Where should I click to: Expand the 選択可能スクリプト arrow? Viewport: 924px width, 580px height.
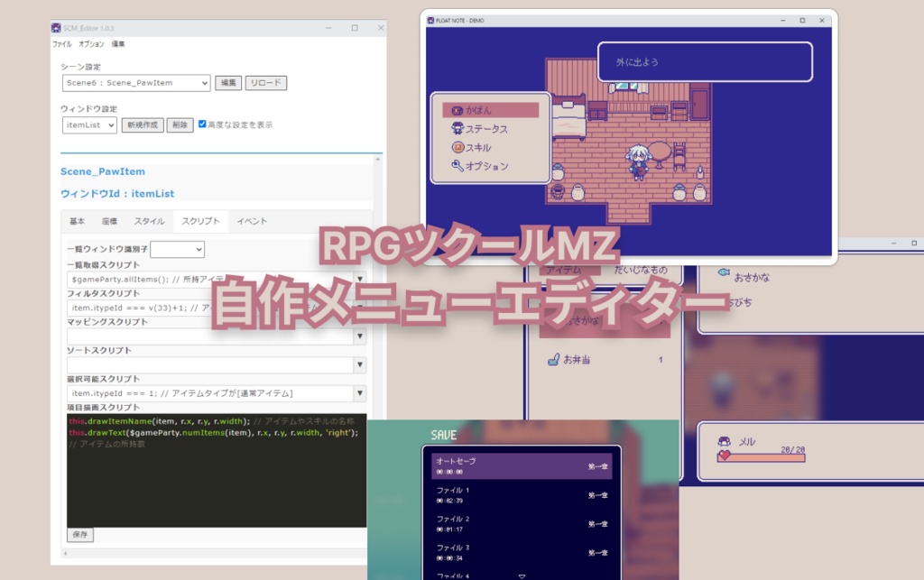[x=359, y=392]
